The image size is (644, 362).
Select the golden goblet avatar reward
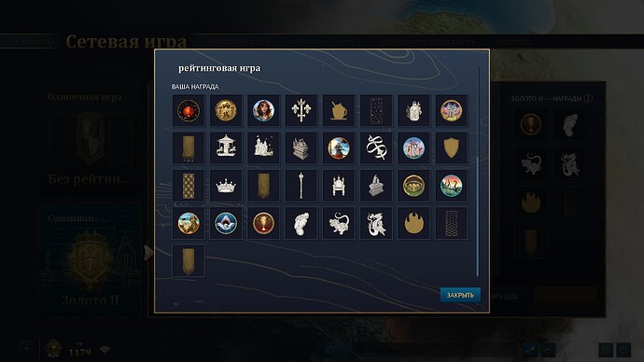[x=263, y=224]
